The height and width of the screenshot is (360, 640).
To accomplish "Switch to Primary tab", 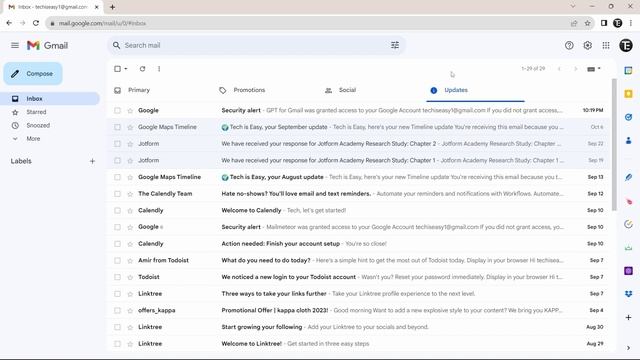I will 139,90.
